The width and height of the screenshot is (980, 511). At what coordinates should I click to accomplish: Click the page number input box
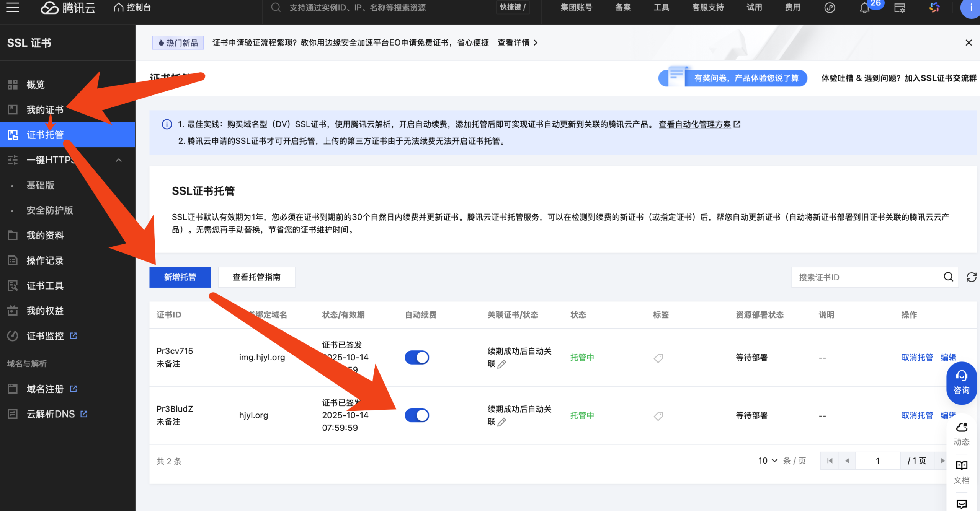point(878,461)
